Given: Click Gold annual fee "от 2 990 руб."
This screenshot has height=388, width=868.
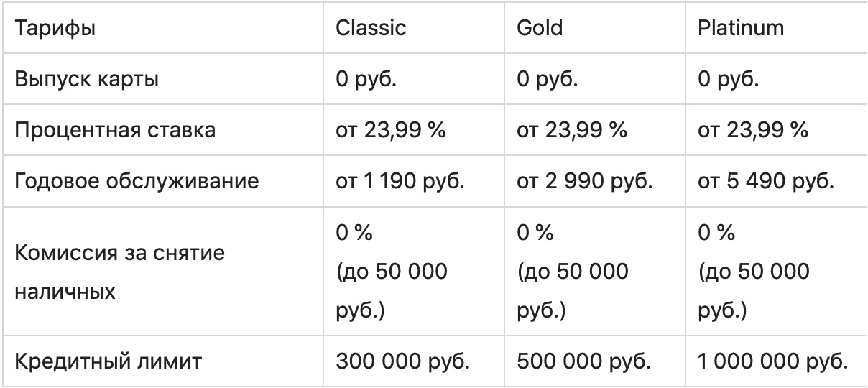Looking at the screenshot, I should [584, 181].
